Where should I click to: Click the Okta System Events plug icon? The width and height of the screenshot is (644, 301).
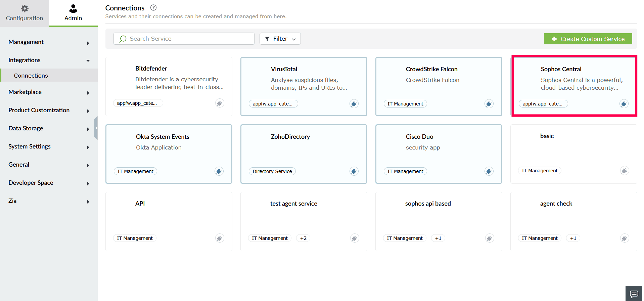[219, 171]
